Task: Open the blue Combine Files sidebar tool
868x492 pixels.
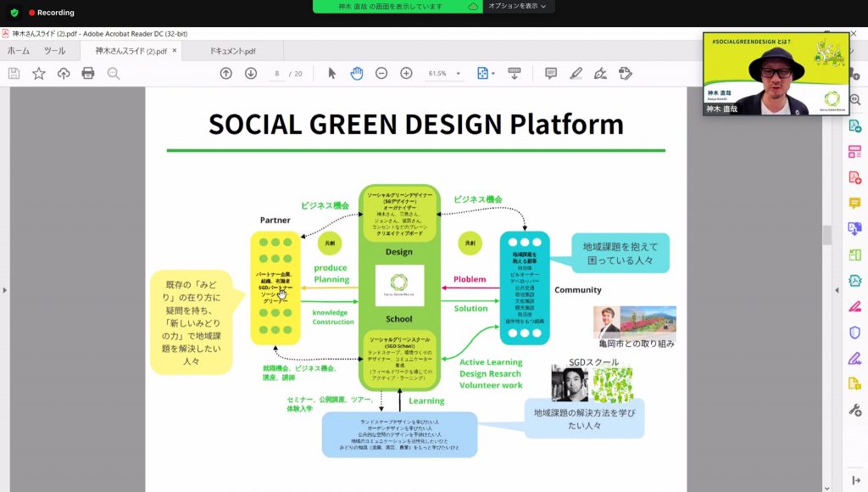Action: coord(854,229)
